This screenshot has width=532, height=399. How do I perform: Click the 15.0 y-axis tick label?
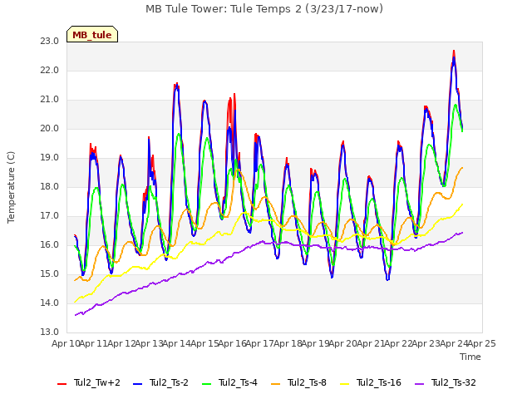click(x=50, y=274)
